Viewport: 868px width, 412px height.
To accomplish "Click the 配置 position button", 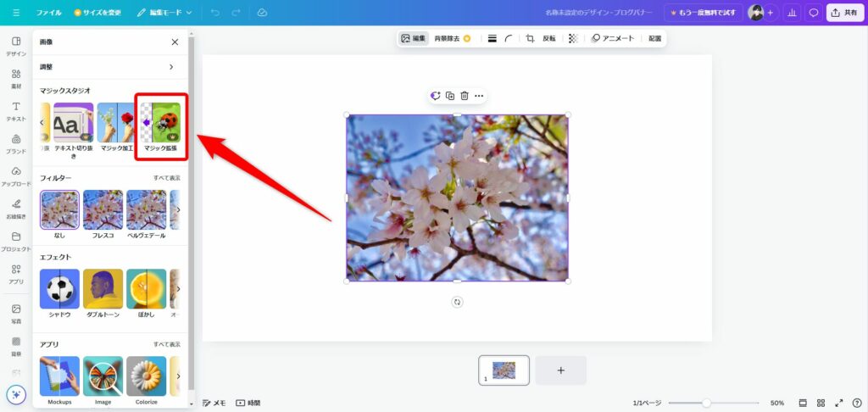I will tap(655, 38).
